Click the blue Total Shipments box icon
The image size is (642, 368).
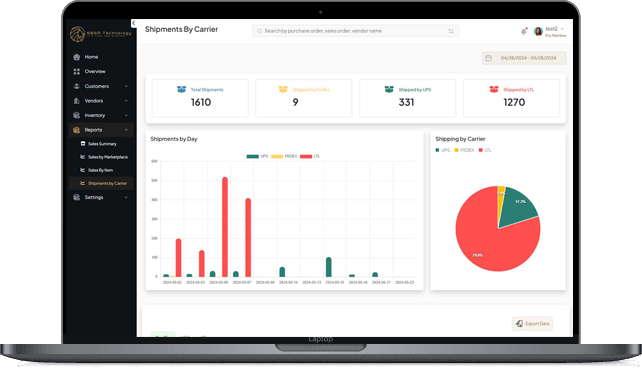(x=181, y=89)
